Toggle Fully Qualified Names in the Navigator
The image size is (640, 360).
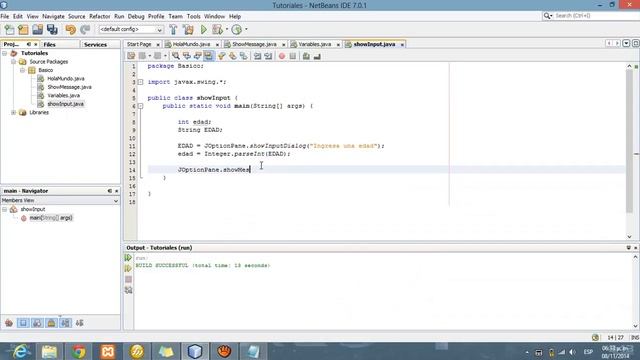(x=65, y=323)
